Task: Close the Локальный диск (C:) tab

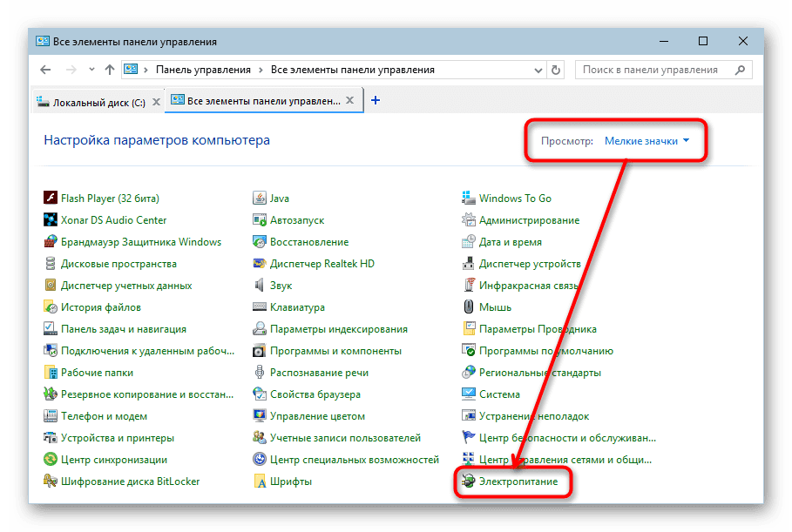Action: 157,102
